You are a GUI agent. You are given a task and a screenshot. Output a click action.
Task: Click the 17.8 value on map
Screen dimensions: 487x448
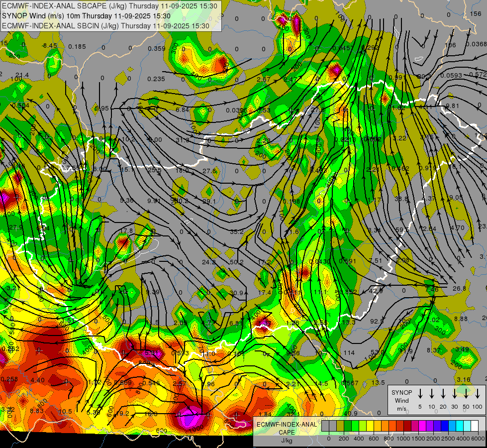[x=126, y=230]
